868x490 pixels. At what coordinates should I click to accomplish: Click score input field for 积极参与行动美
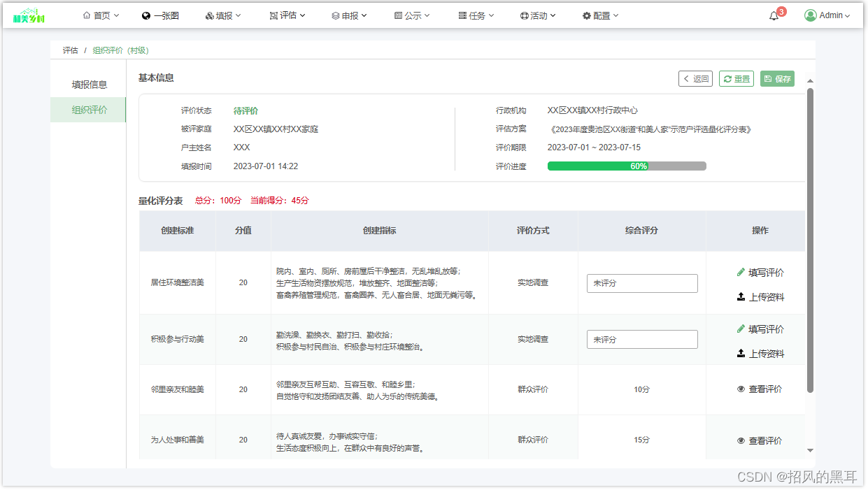coord(642,340)
